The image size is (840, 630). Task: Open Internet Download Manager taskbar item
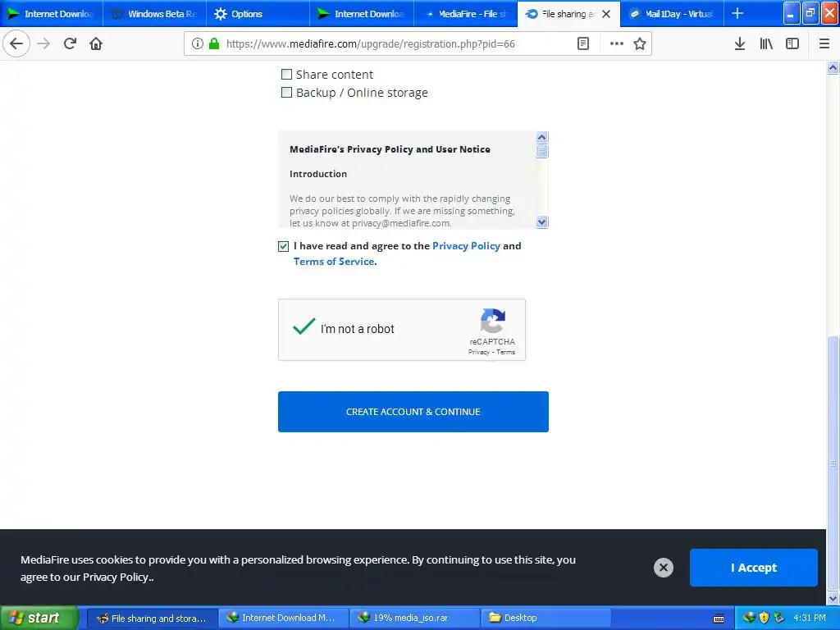point(283,619)
